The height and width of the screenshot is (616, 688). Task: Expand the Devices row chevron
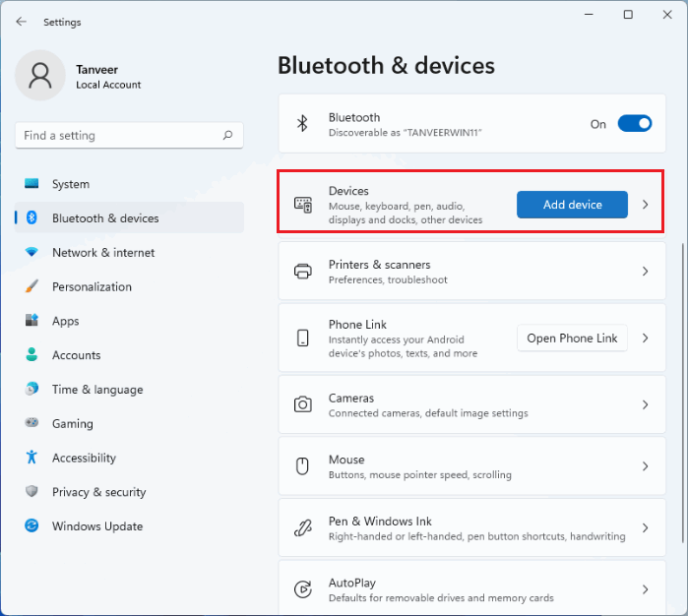645,205
